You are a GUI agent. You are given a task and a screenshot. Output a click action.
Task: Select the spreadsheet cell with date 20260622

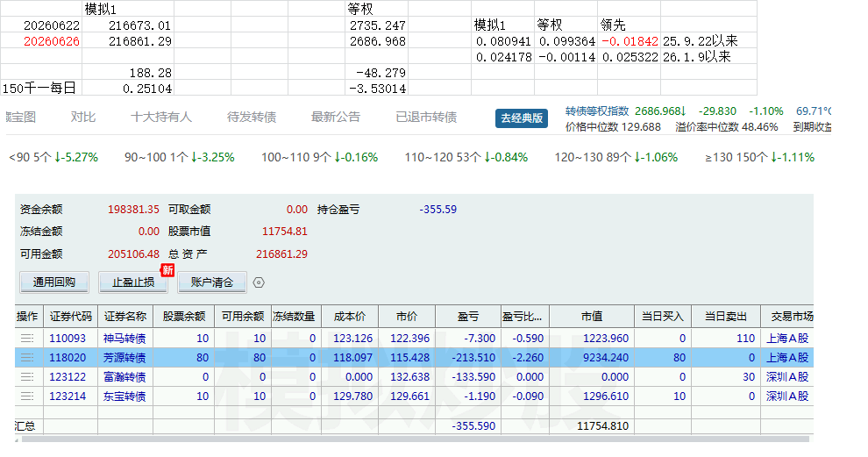tap(41, 25)
